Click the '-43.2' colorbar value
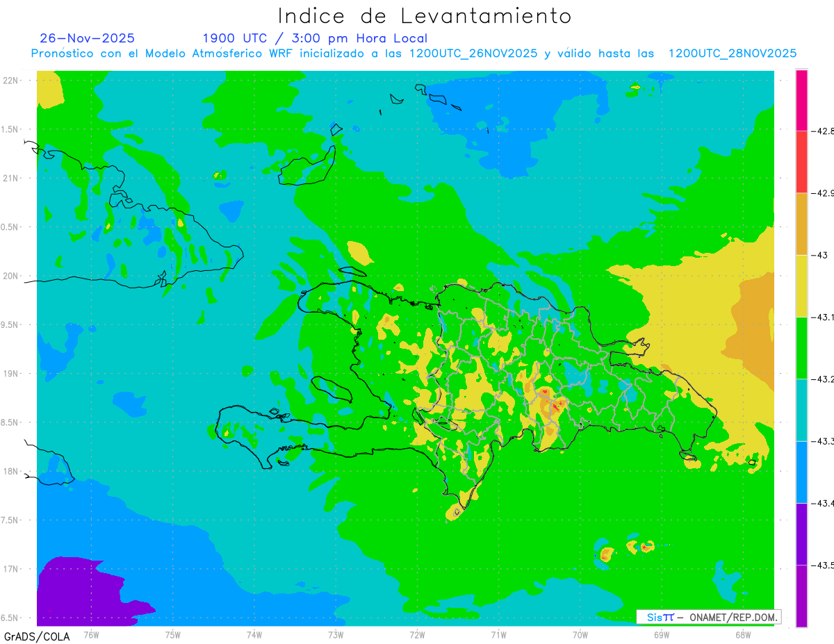This screenshot has width=834, height=644. 823,379
